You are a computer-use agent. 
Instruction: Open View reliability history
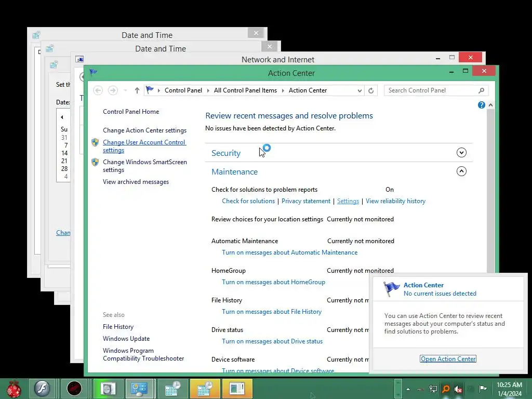[395, 201]
